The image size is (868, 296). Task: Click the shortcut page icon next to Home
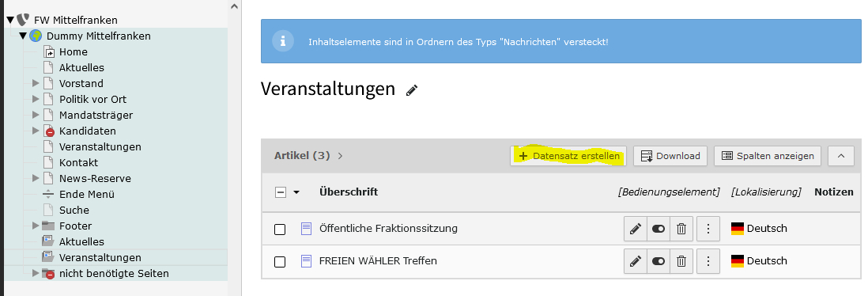(x=49, y=51)
